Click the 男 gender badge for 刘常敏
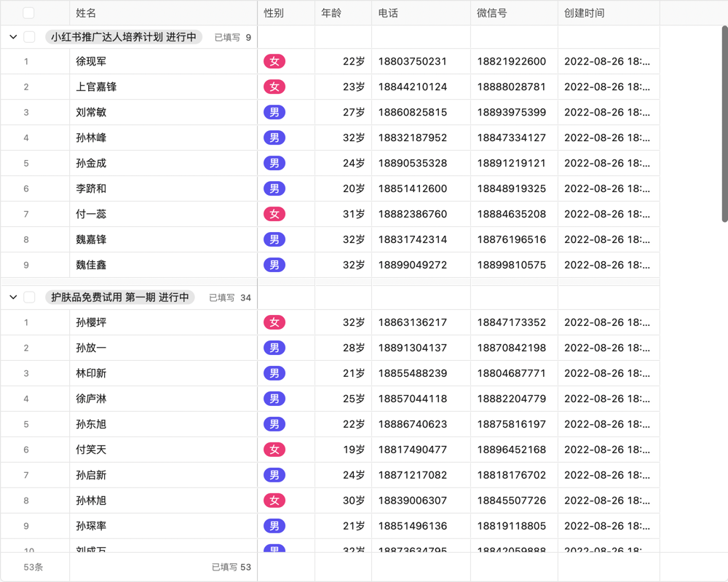Viewport: 728px width, 582px height. click(274, 112)
